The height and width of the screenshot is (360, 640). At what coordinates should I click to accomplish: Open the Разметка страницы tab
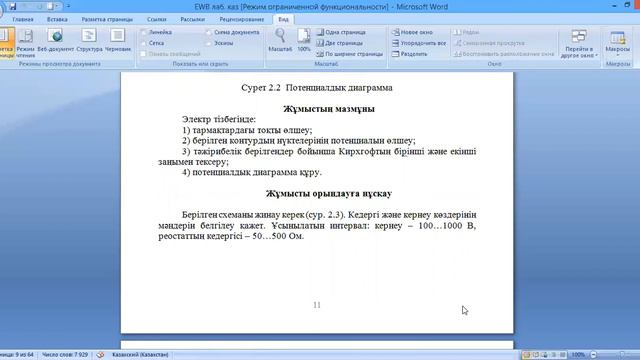point(107,19)
